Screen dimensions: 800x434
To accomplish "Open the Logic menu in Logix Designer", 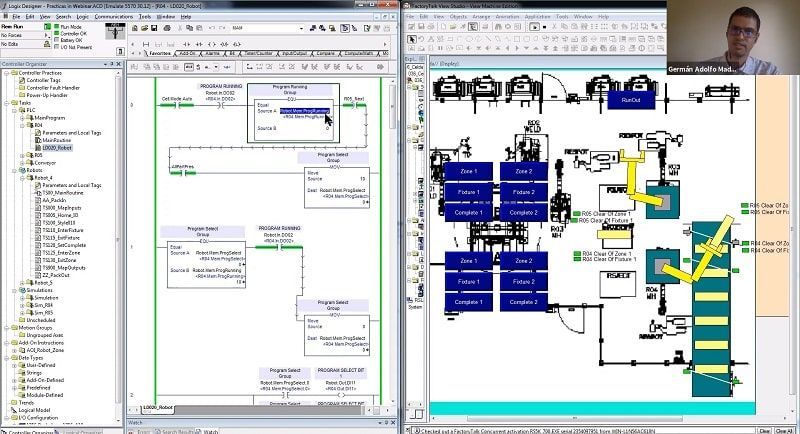I will 83,17.
